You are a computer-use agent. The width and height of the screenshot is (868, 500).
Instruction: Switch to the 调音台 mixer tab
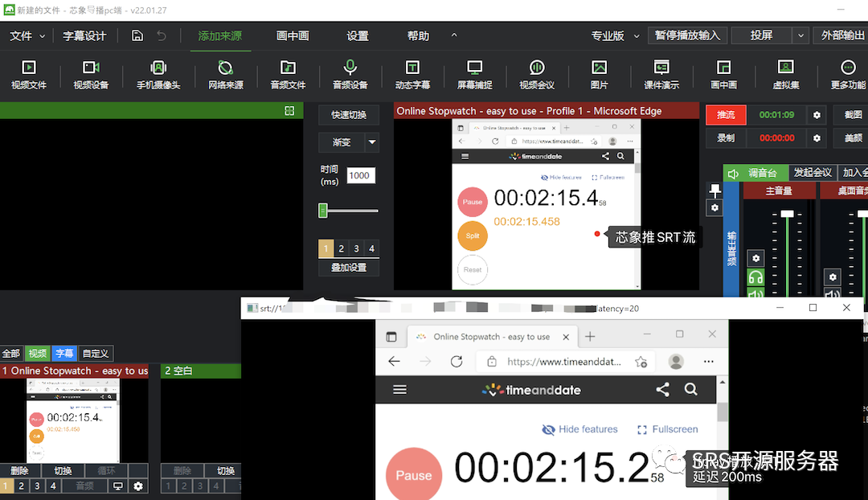(x=755, y=174)
